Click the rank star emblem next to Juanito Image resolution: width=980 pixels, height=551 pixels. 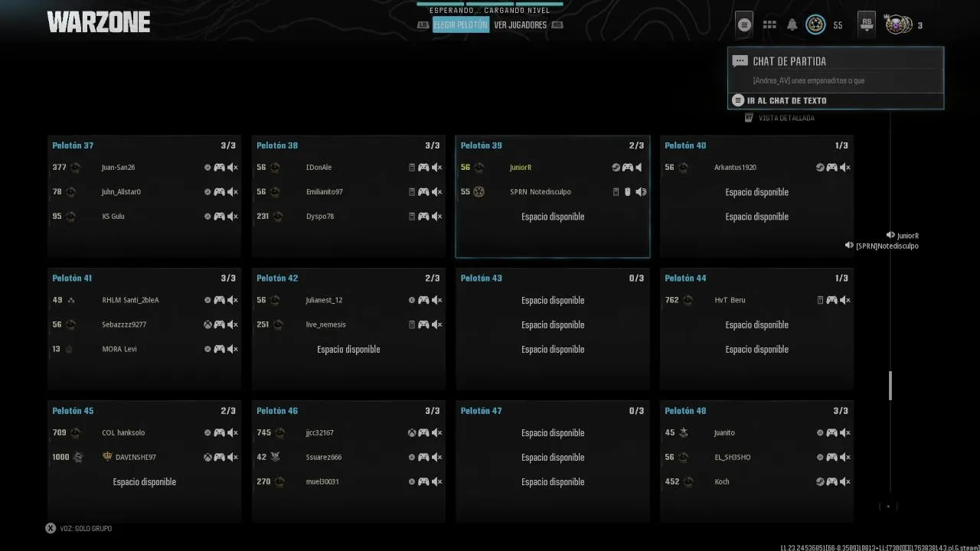pos(684,432)
